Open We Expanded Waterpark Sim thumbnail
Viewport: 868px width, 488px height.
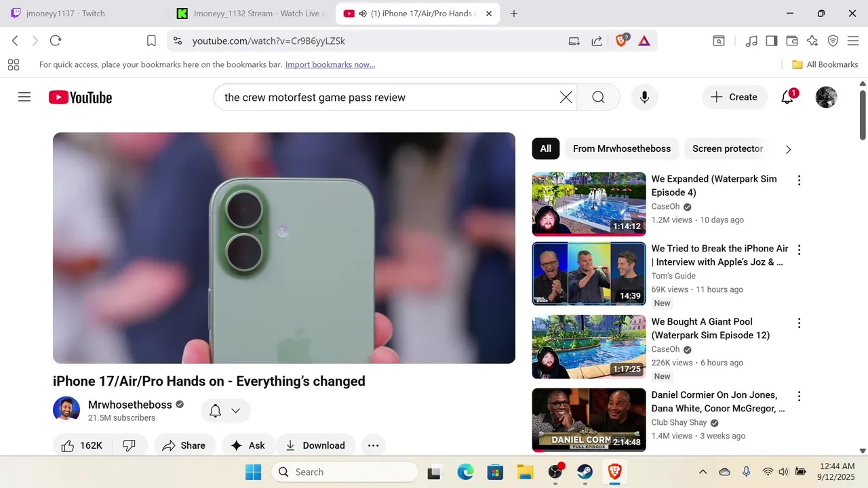coord(589,204)
